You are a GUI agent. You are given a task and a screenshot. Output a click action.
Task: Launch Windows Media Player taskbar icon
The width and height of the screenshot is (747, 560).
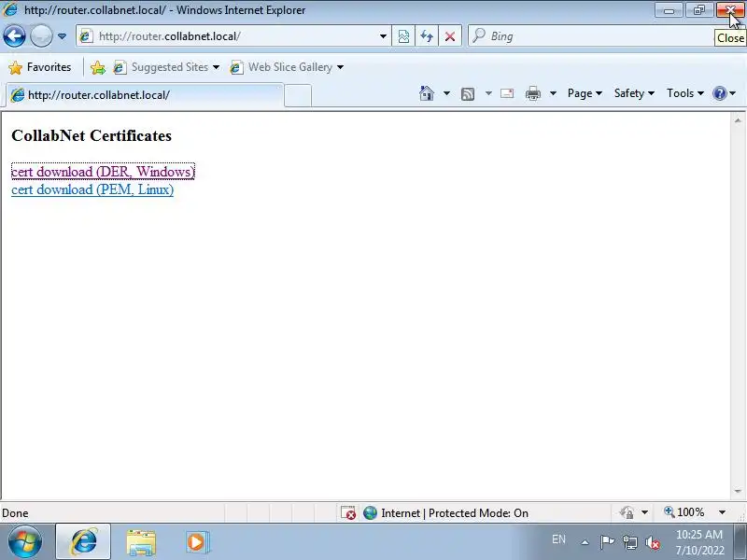pos(197,542)
